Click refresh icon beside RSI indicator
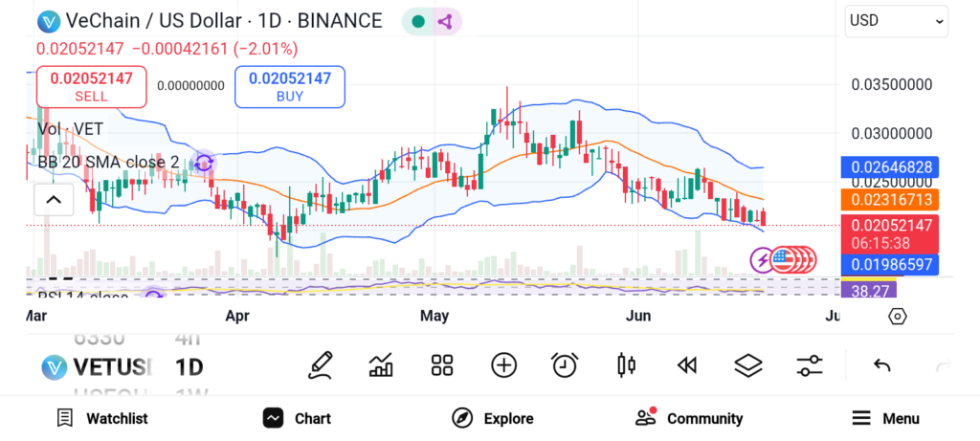This screenshot has height=441, width=980. pos(153,294)
